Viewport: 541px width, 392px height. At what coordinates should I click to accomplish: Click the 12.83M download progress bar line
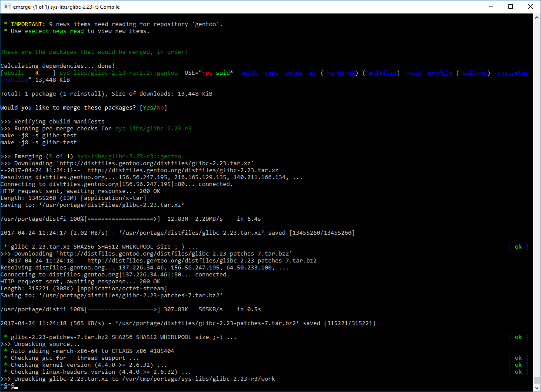[x=131, y=219]
